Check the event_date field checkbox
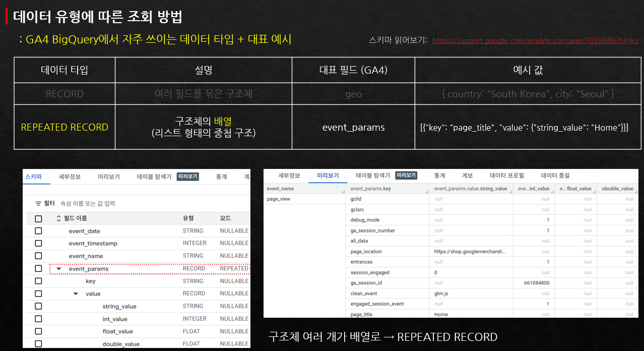The image size is (644, 351). [x=38, y=230]
